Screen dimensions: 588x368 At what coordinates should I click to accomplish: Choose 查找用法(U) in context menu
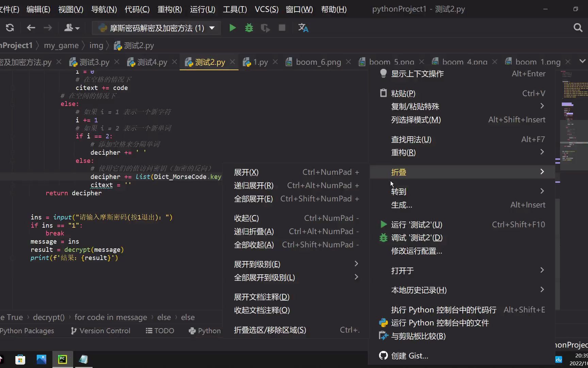(x=462, y=139)
